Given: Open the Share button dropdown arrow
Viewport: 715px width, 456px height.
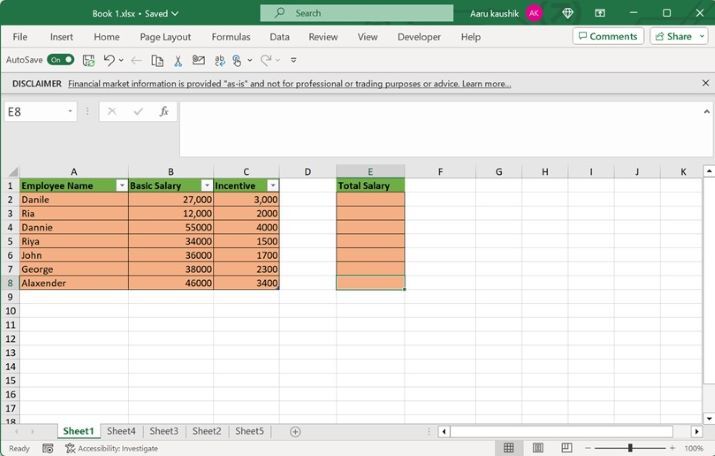Looking at the screenshot, I should click(702, 36).
